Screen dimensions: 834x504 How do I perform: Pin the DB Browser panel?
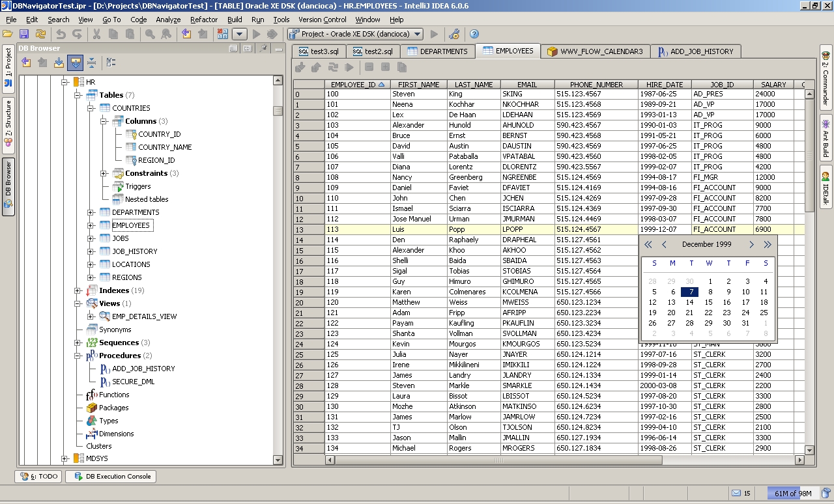pos(263,48)
